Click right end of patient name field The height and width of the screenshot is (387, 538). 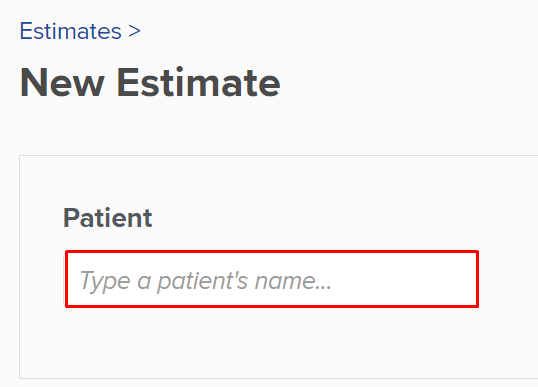click(460, 279)
